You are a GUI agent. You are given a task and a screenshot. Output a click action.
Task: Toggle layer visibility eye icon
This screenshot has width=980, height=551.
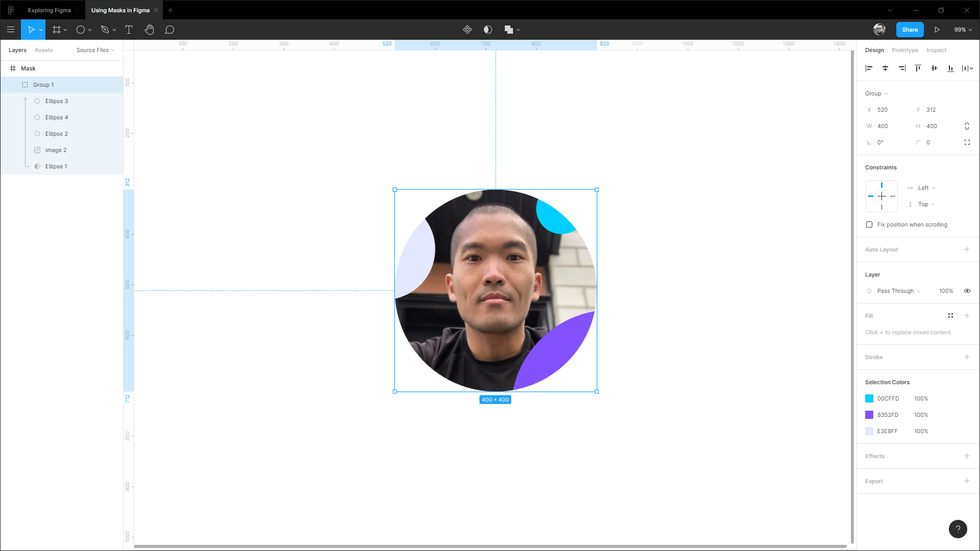point(967,291)
